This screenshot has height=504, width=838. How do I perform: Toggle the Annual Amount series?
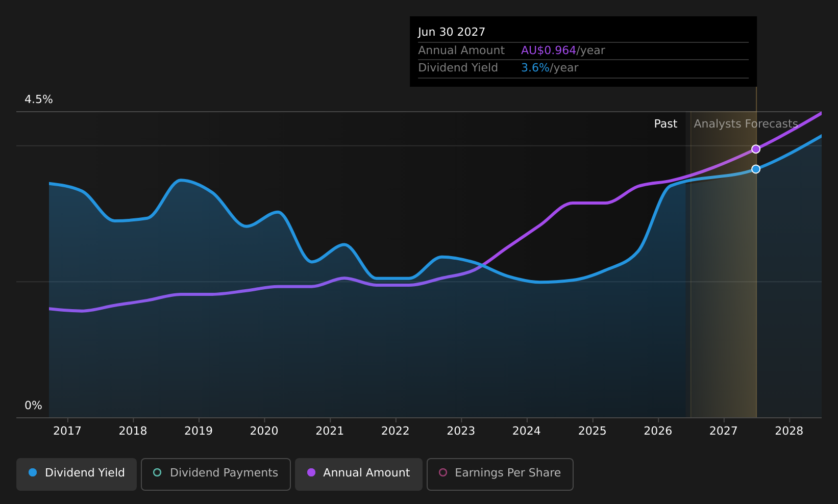click(359, 474)
